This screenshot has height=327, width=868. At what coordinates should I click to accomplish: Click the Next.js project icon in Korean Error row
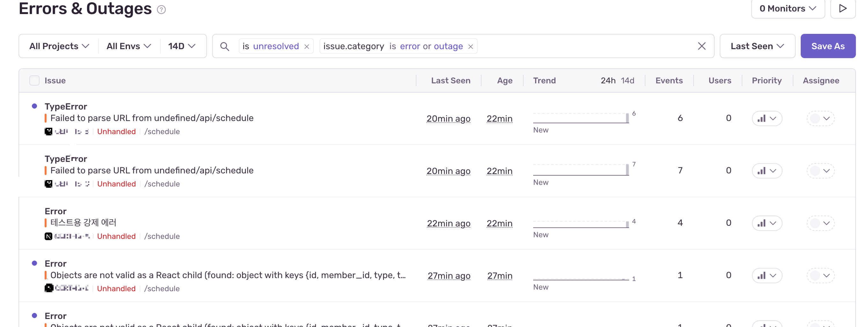point(48,236)
